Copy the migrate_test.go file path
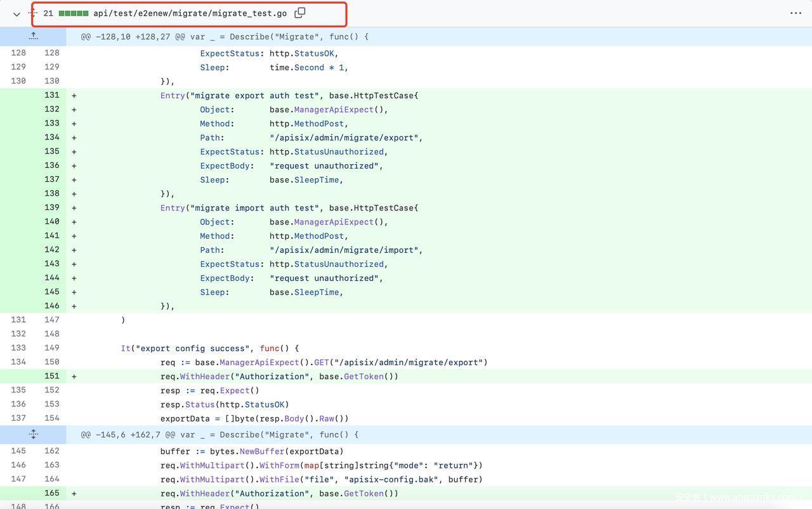The image size is (812, 509). 300,13
